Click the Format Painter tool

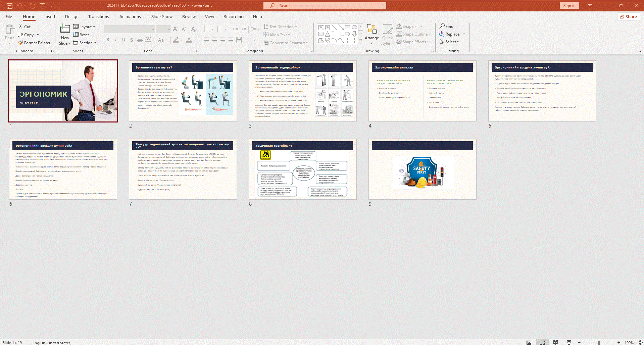tap(34, 43)
